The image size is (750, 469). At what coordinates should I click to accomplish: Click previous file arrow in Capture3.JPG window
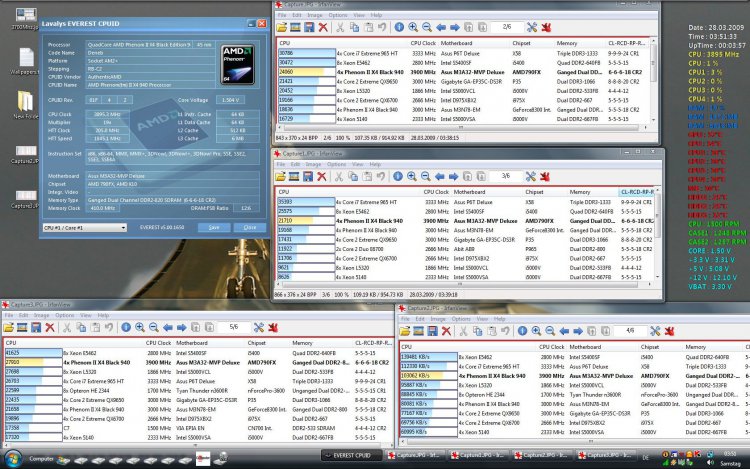168,327
